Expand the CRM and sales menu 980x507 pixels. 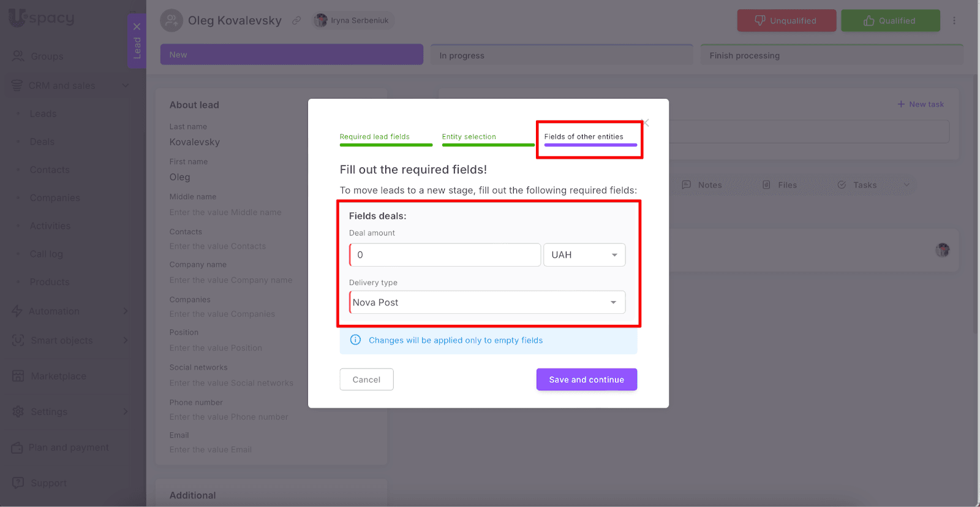click(126, 85)
